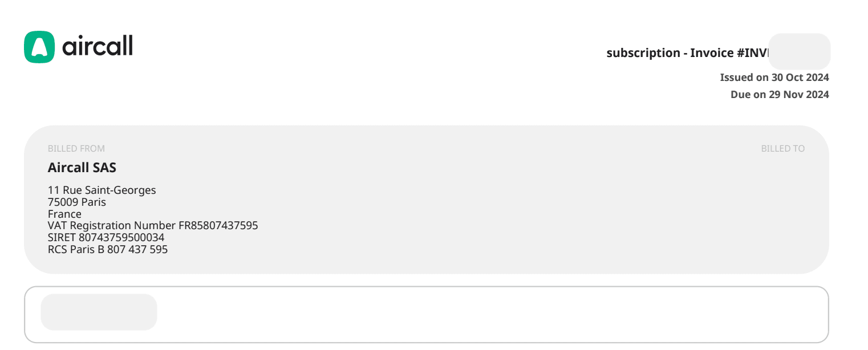Click the green Aircall logo icon
Viewport: 868px width, 350px height.
pos(39,47)
